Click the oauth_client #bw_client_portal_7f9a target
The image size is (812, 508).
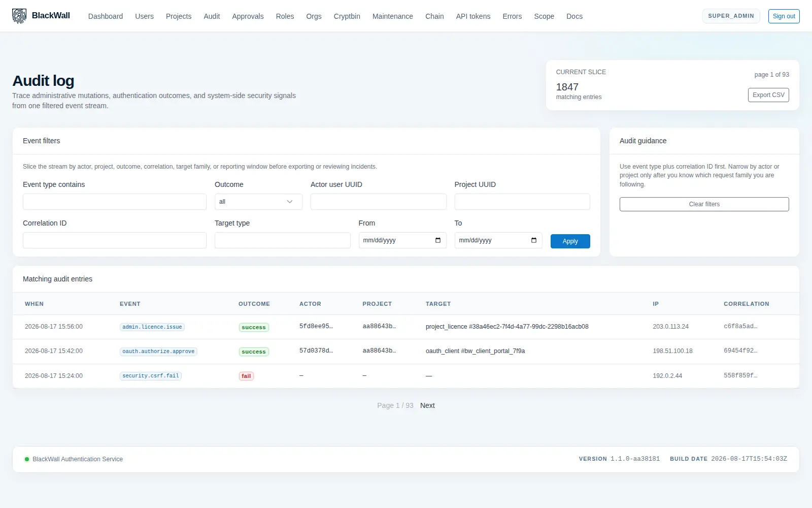tap(475, 351)
